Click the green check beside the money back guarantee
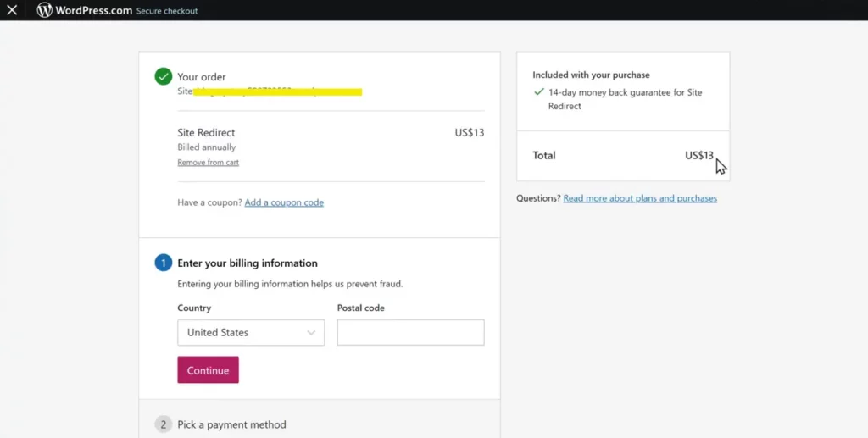The height and width of the screenshot is (438, 868). 538,92
